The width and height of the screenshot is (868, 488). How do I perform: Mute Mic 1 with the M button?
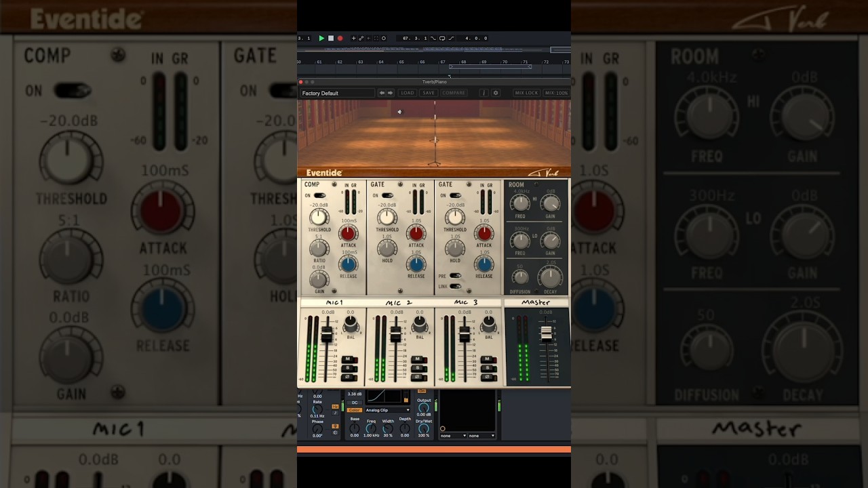click(x=349, y=359)
